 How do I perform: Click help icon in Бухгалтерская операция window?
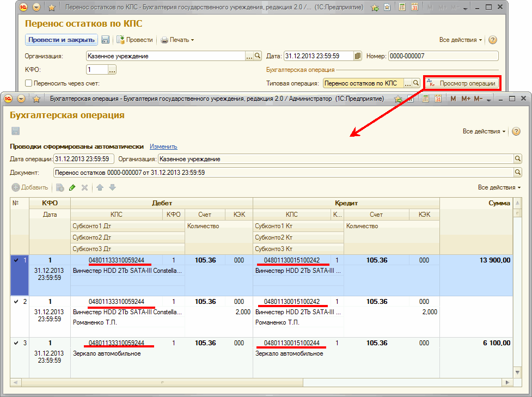[x=516, y=131]
